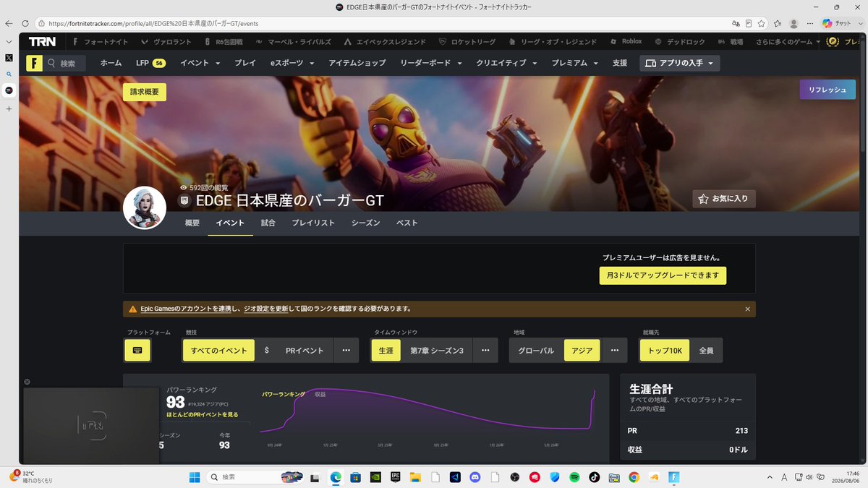This screenshot has width=868, height=488.
Task: Show more タイムウィンドウ options
Action: tap(485, 351)
